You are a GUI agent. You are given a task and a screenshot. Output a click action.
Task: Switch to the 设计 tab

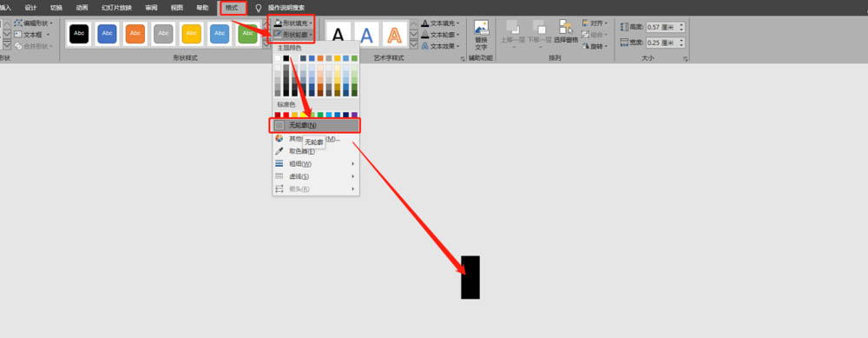click(30, 8)
